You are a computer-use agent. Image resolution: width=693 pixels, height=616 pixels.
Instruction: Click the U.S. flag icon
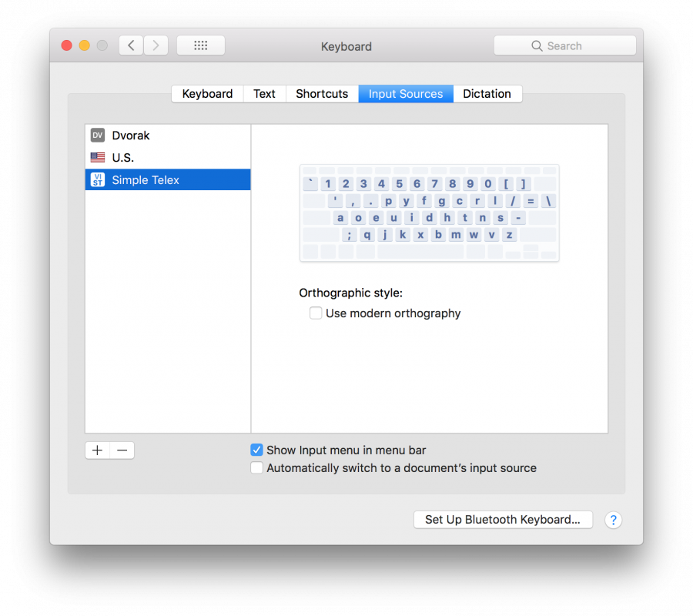pyautogui.click(x=98, y=158)
